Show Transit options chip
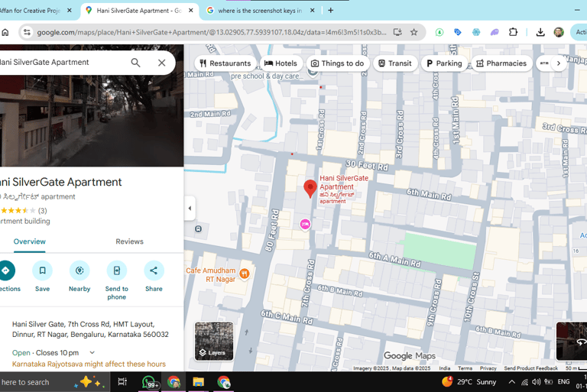Screen dimensions: 587x392 pos(395,63)
